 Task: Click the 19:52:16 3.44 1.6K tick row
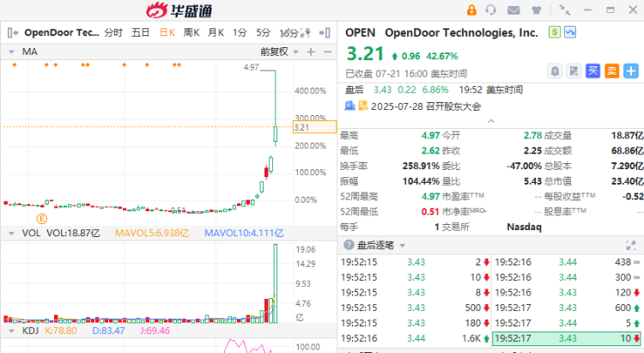pos(416,338)
